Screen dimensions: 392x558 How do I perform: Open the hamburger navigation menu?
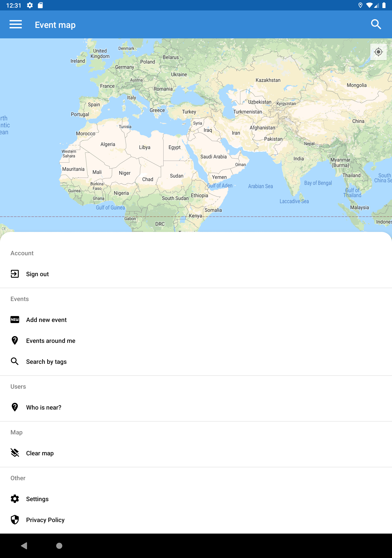(x=16, y=25)
